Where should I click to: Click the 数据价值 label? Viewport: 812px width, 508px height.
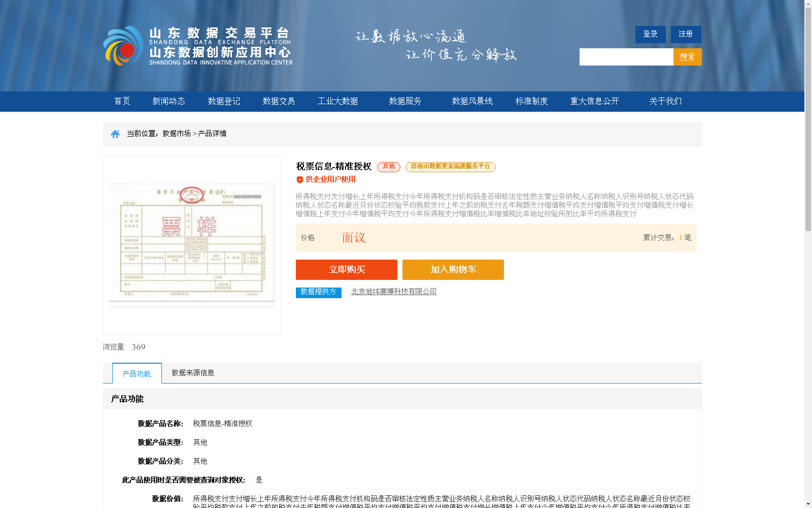pos(167,499)
